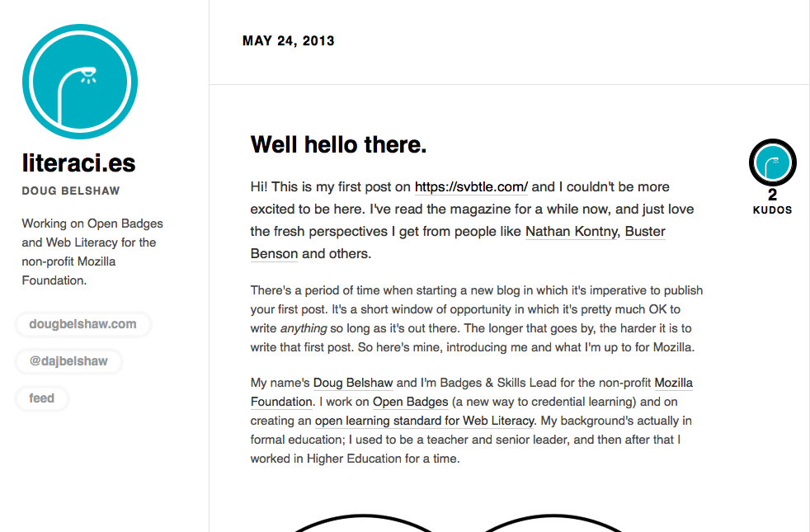The height and width of the screenshot is (532, 810).
Task: Open the Open Badges link
Action: tap(410, 403)
